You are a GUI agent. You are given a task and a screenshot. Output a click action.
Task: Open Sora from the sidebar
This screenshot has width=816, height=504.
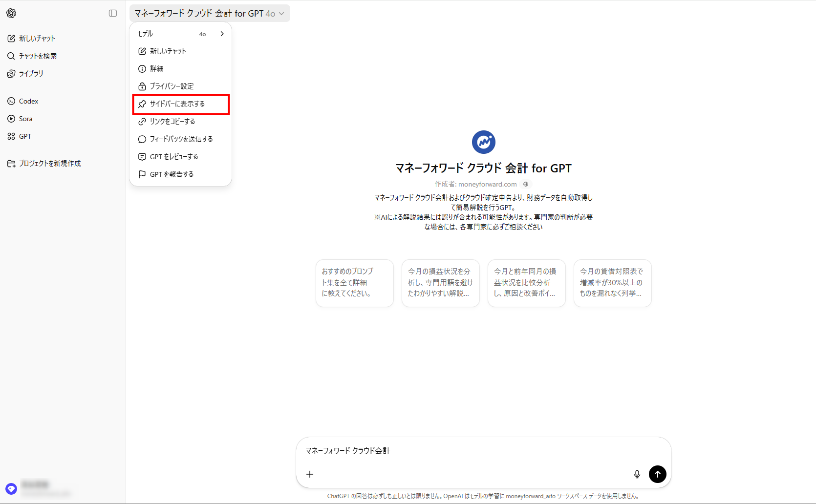[x=63, y=119]
